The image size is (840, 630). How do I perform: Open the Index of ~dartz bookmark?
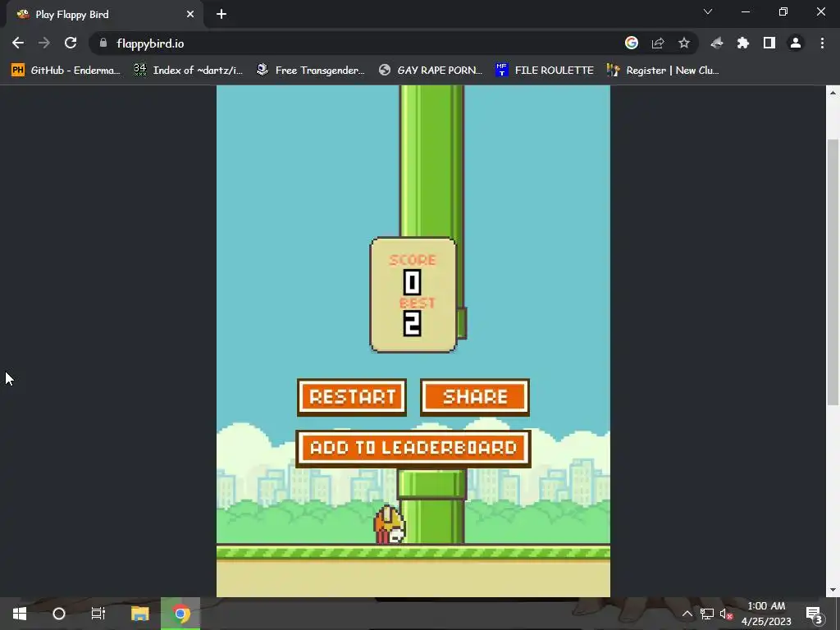coord(189,71)
